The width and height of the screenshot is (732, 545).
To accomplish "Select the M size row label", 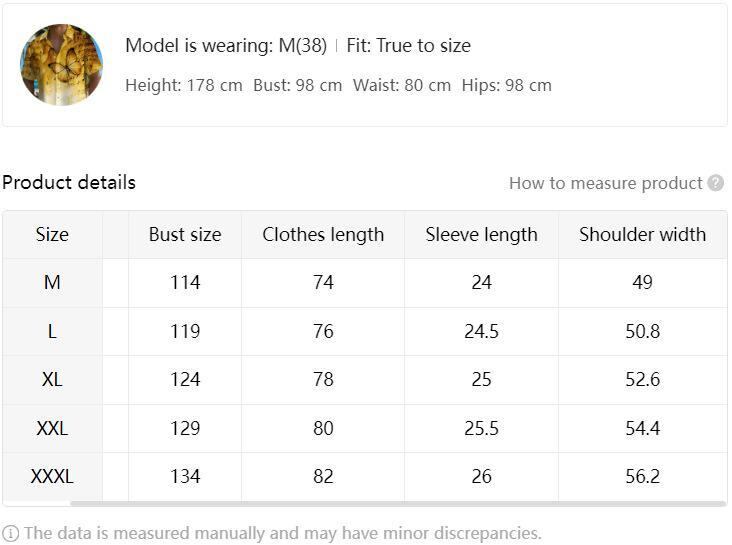I will [52, 283].
